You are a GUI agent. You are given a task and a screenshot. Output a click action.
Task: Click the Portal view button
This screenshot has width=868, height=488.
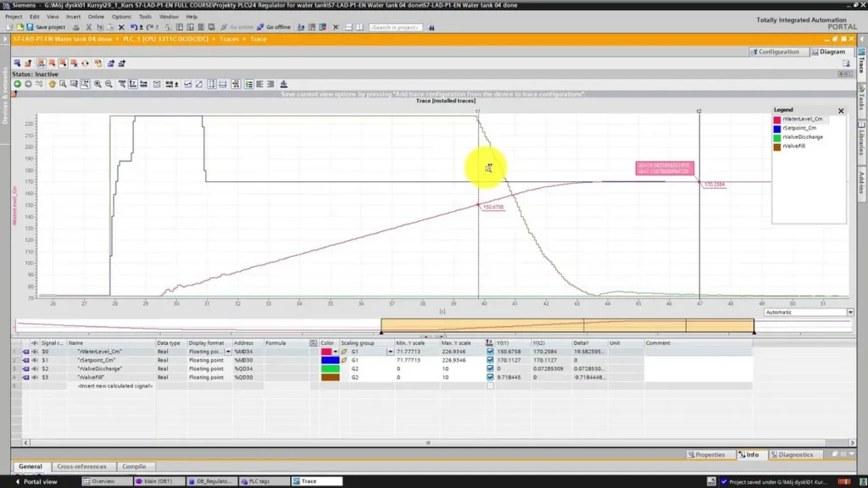click(x=36, y=481)
